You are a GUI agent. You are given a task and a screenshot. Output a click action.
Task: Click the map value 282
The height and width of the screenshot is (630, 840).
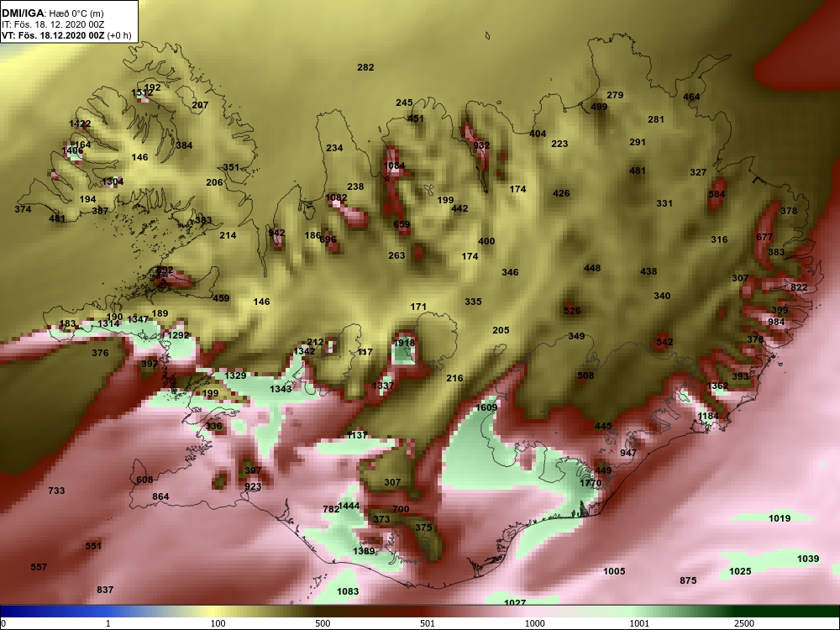tap(365, 67)
